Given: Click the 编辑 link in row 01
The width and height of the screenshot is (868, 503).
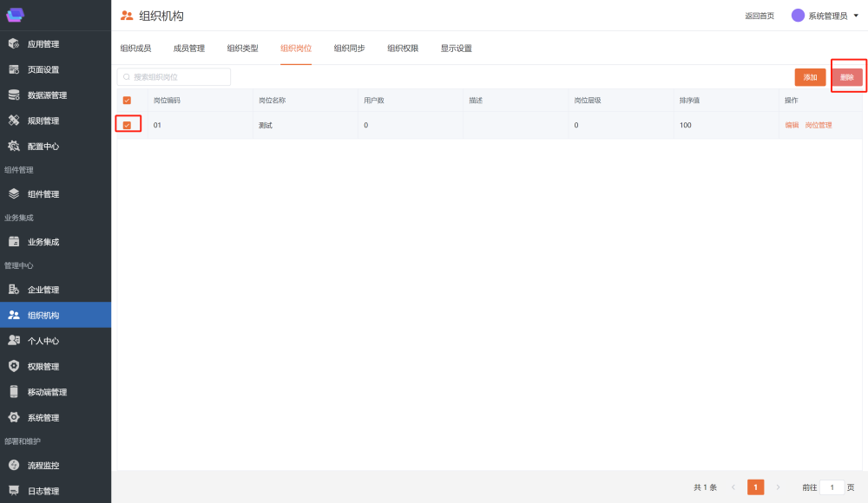Looking at the screenshot, I should pos(792,126).
